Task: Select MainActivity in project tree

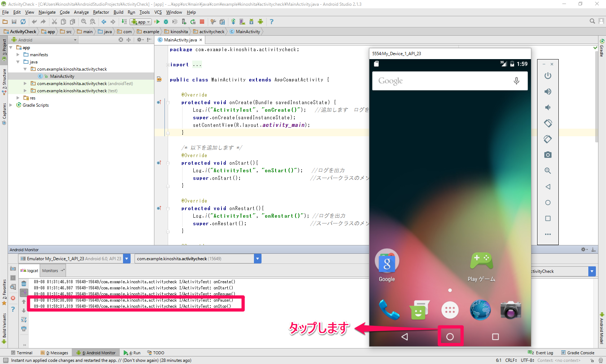Action: click(x=62, y=76)
